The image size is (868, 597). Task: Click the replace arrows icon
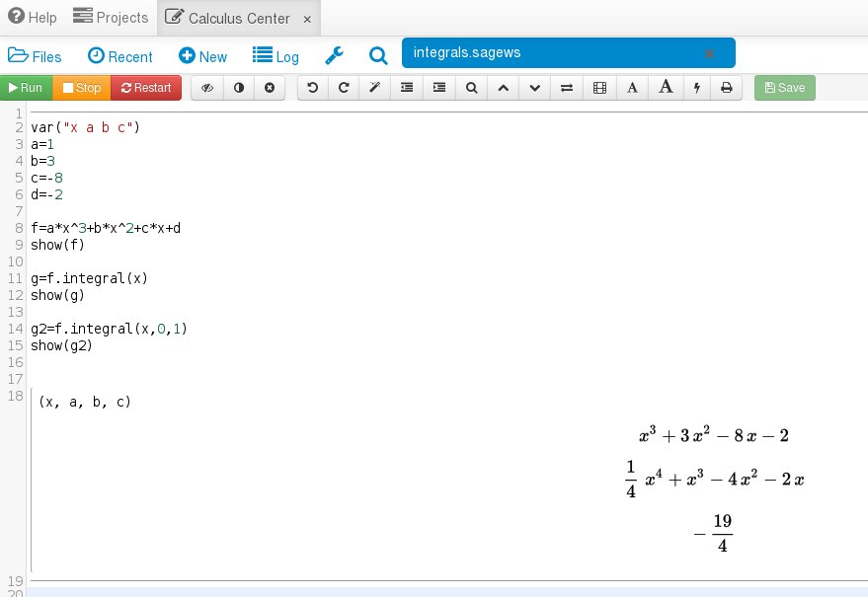pos(567,88)
